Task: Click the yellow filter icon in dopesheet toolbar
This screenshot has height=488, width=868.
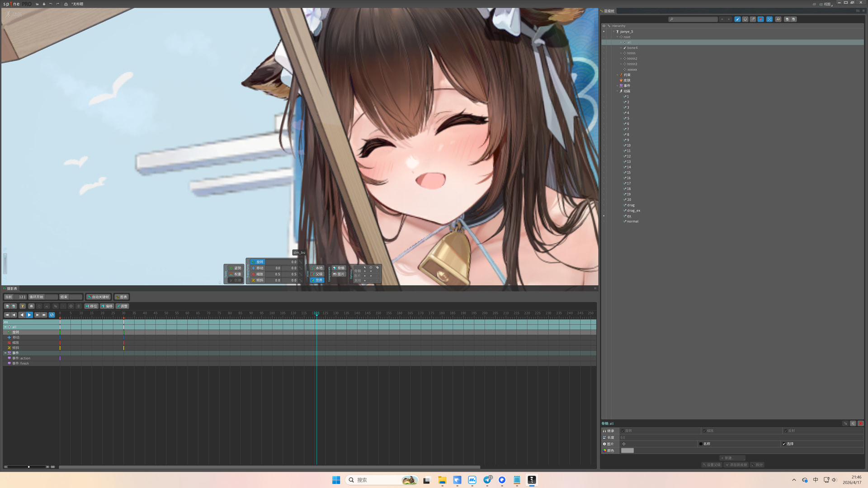Action: coord(23,306)
